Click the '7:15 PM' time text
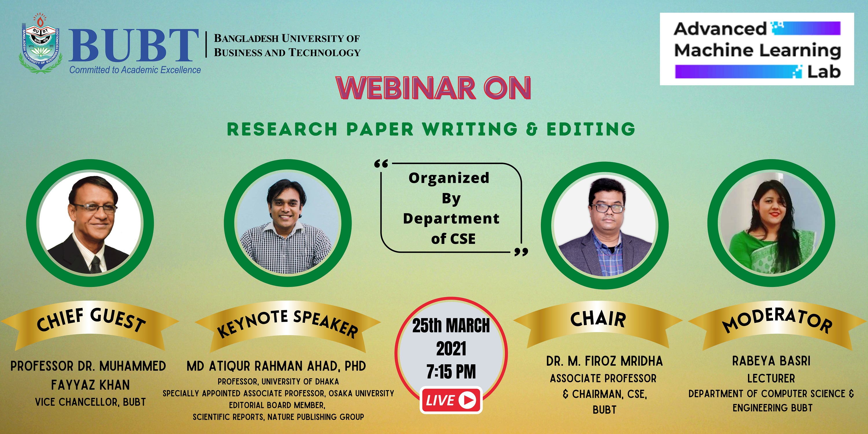 pyautogui.click(x=451, y=372)
